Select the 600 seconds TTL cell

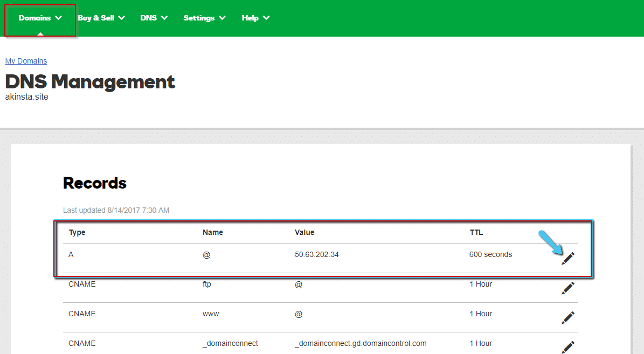click(490, 255)
